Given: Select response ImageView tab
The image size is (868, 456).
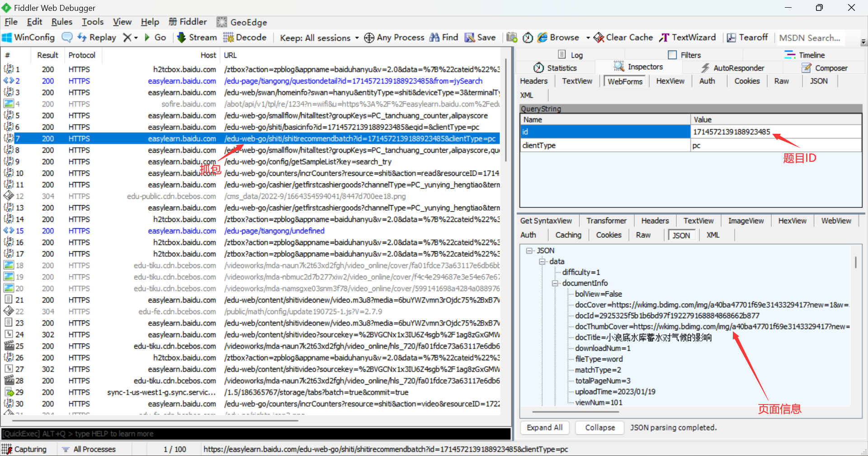Looking at the screenshot, I should click(746, 221).
